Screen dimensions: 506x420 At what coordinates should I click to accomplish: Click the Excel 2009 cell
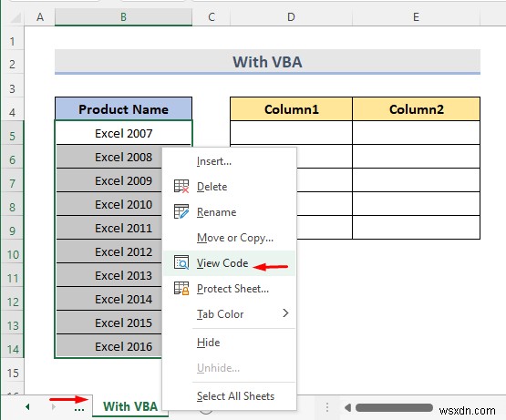click(108, 180)
